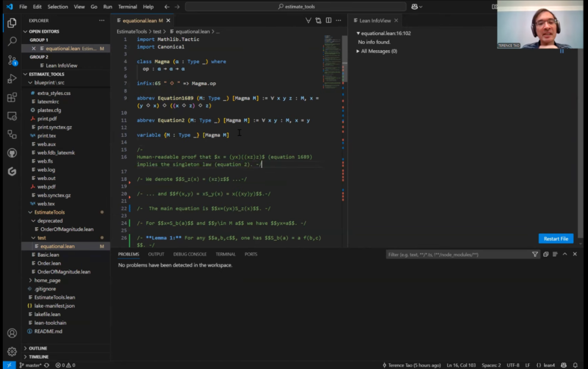Maximize the bottom panel with chevron up
Screen dimensions: 588x369
coord(565,254)
